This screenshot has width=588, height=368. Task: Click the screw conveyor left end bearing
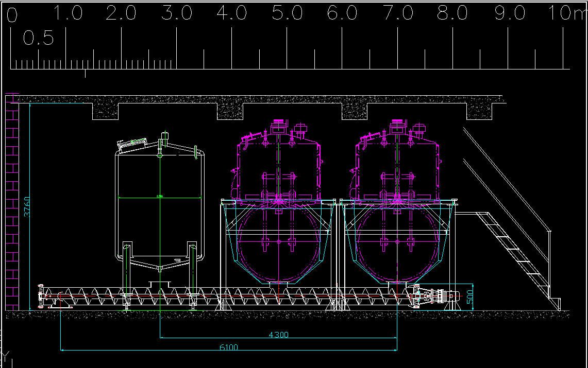tap(43, 297)
